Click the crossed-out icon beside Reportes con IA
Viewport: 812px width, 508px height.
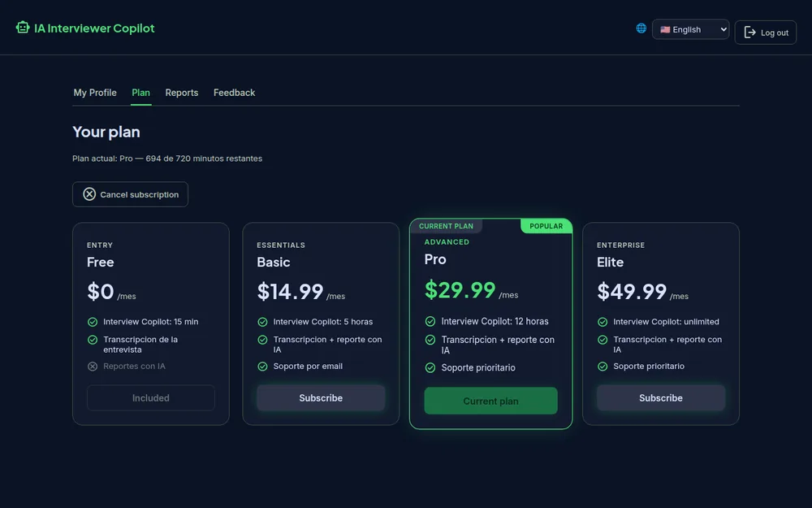point(93,367)
